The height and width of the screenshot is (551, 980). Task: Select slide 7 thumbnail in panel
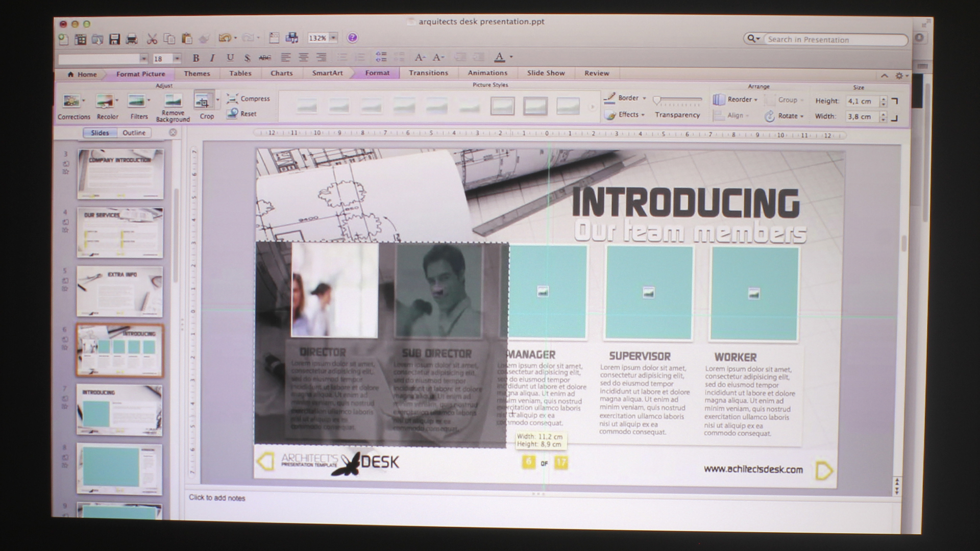(x=119, y=410)
